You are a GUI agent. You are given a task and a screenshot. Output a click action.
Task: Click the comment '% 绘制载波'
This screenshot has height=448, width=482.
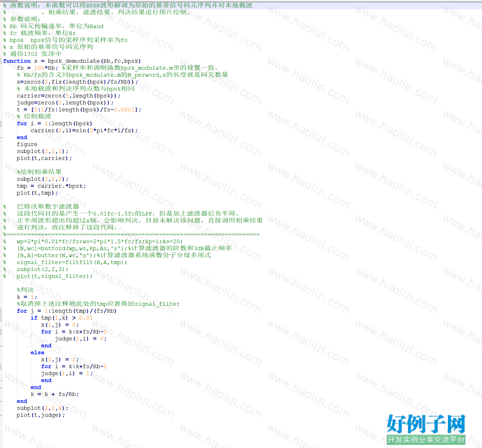(x=34, y=116)
